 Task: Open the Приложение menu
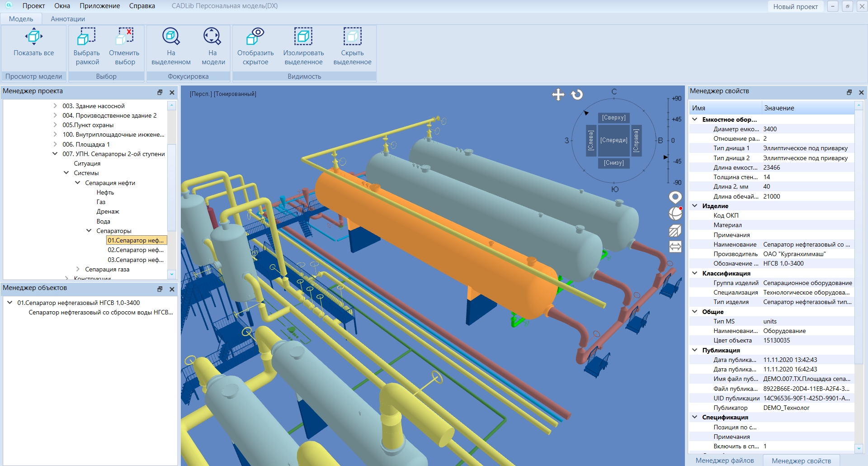(99, 6)
